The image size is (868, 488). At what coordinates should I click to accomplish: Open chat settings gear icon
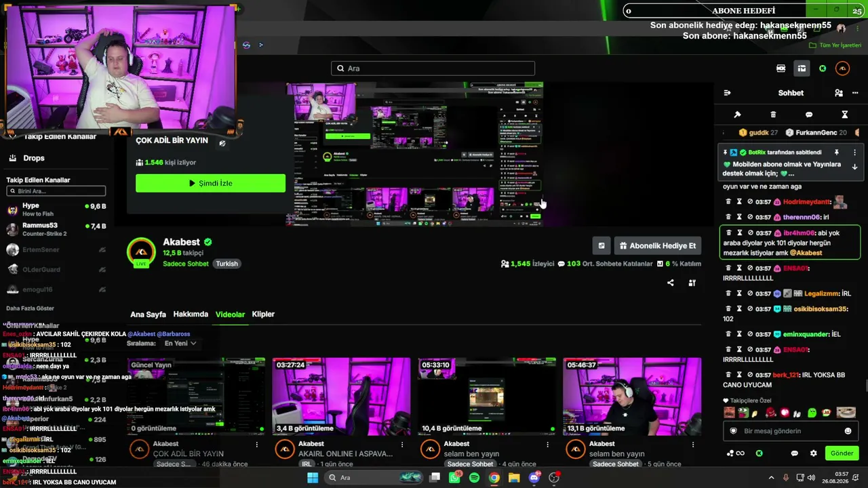click(813, 453)
